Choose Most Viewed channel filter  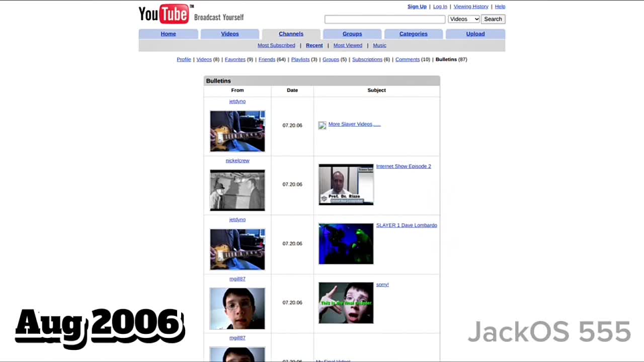coord(348,45)
